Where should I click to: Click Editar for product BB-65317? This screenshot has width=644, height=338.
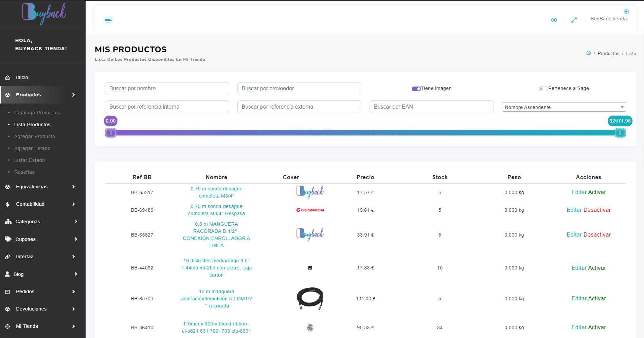click(578, 192)
